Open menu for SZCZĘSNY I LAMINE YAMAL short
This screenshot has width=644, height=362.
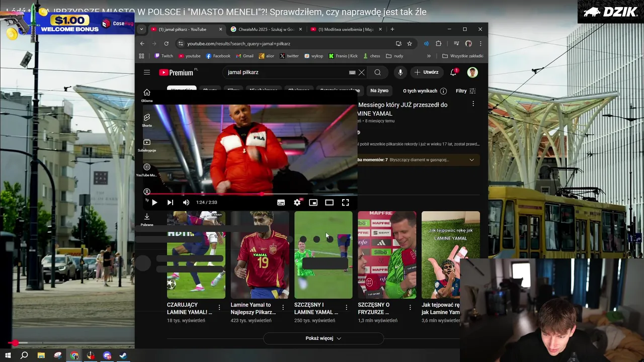point(347,307)
